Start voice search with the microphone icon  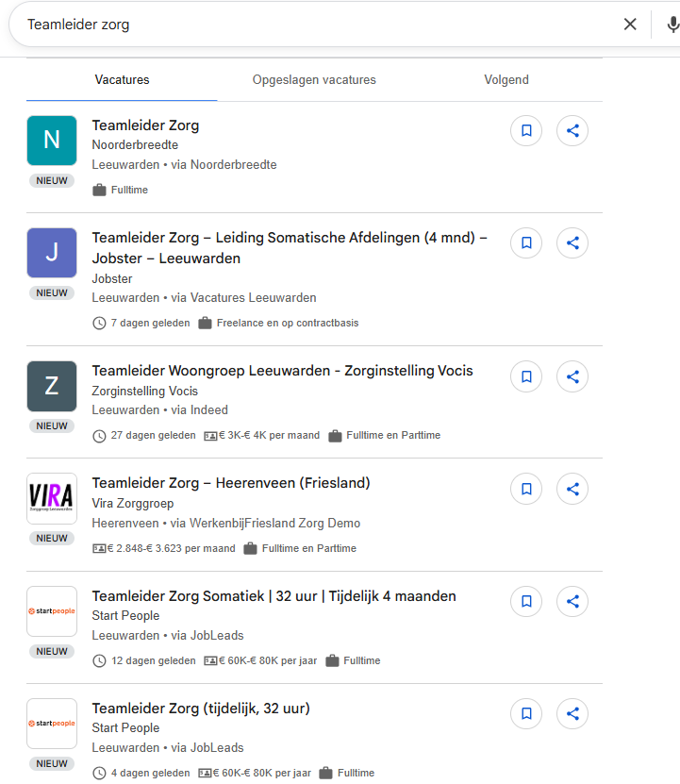click(x=672, y=25)
